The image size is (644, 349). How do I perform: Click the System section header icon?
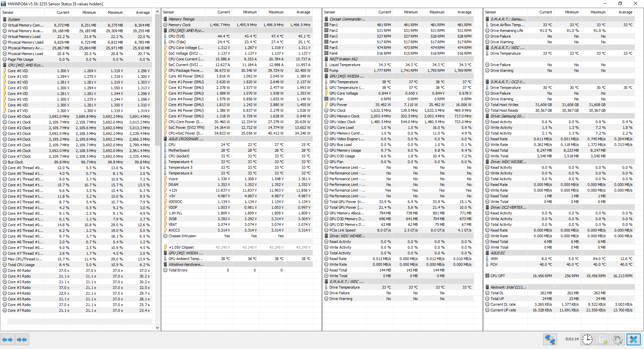[5, 19]
